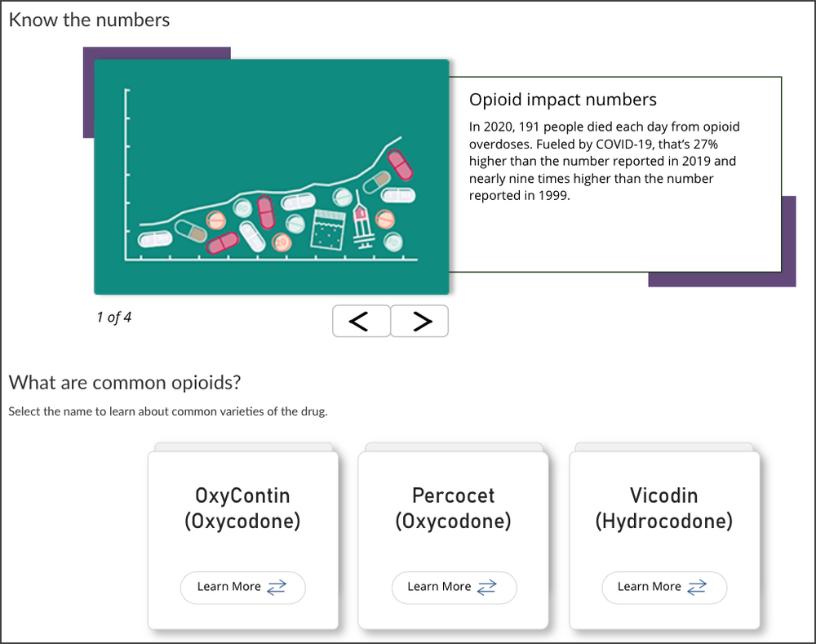The height and width of the screenshot is (644, 816).
Task: Click the dotted glass illustration in the image
Action: pos(329,230)
